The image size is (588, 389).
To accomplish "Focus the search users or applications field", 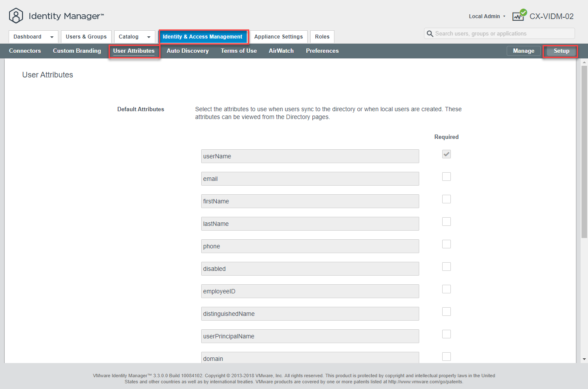I will click(502, 34).
